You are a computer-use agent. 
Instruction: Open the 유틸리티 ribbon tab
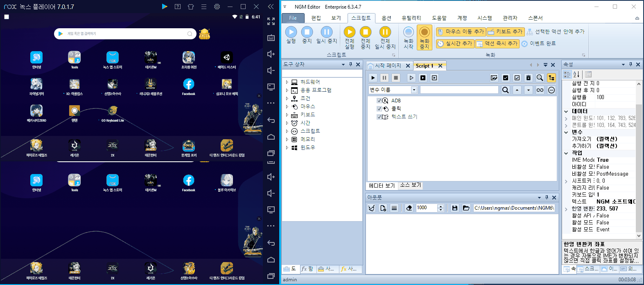point(411,18)
